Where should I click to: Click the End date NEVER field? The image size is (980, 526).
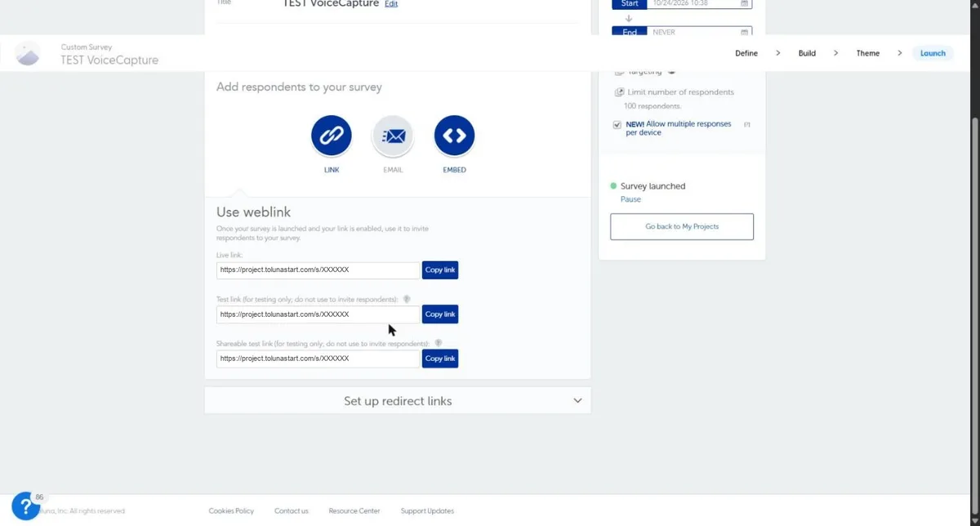click(700, 32)
